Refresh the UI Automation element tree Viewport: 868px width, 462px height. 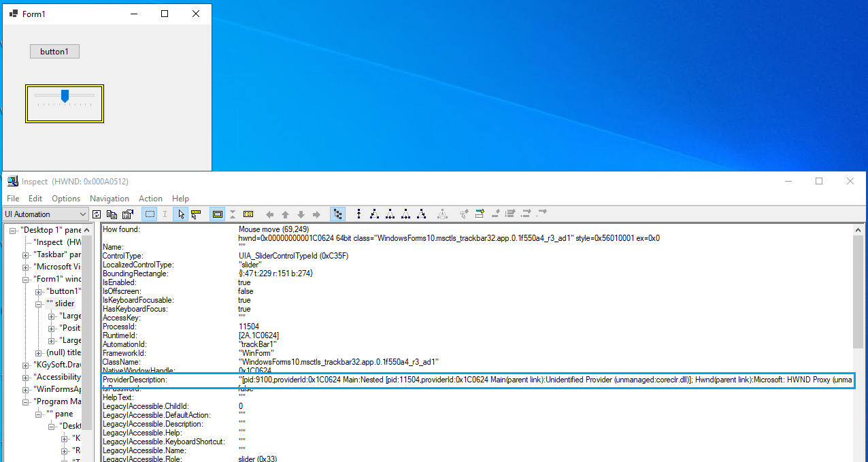pyautogui.click(x=97, y=214)
